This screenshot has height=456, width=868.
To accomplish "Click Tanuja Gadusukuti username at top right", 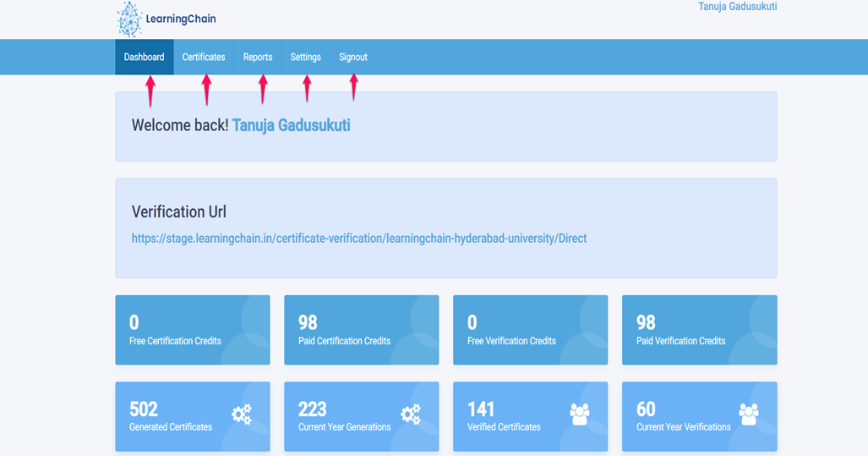I will (737, 7).
